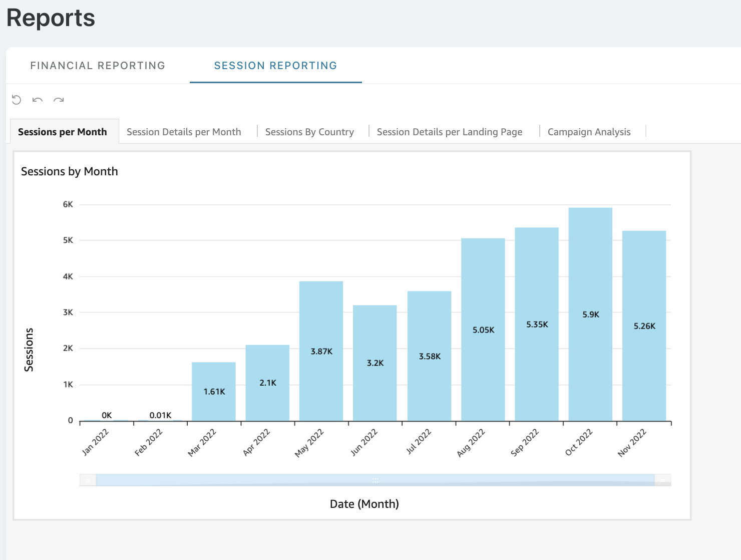Open Session Details per Landing Page sheet

pos(450,132)
